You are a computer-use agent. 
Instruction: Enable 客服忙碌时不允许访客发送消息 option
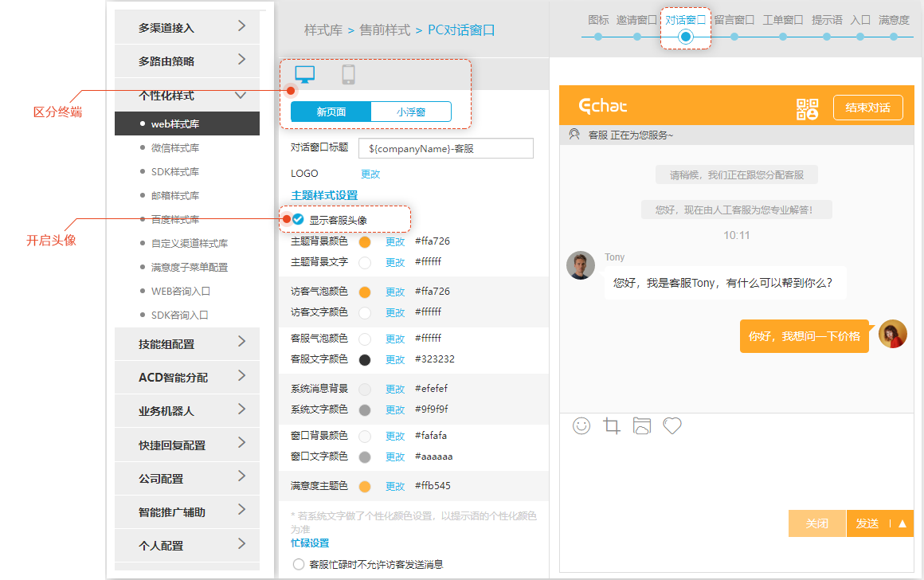(x=300, y=564)
